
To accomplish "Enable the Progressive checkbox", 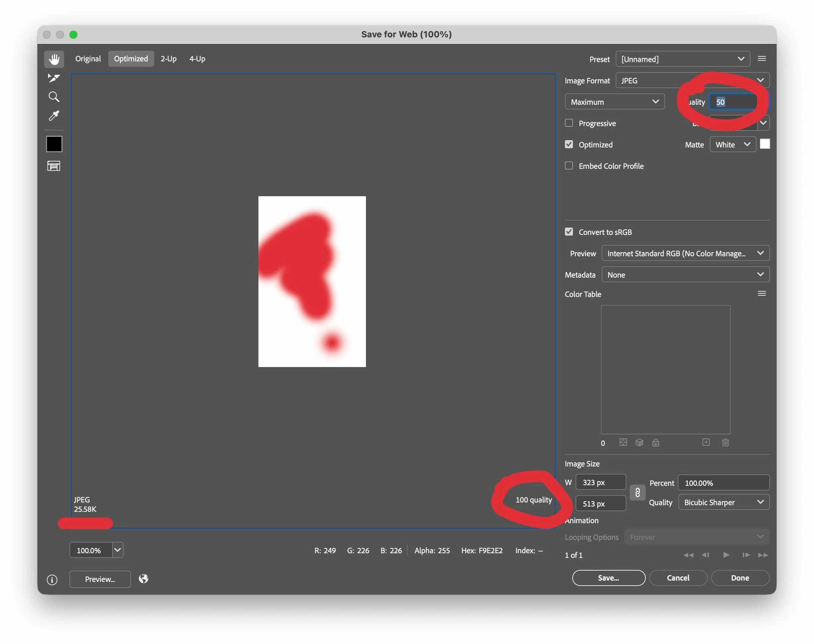I will point(569,123).
